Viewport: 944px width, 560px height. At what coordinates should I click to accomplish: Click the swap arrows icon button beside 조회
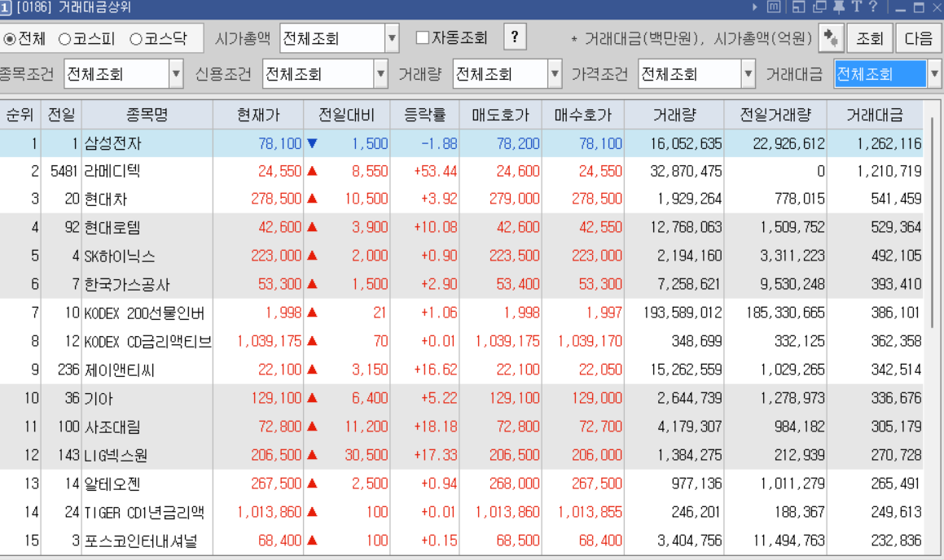[830, 38]
